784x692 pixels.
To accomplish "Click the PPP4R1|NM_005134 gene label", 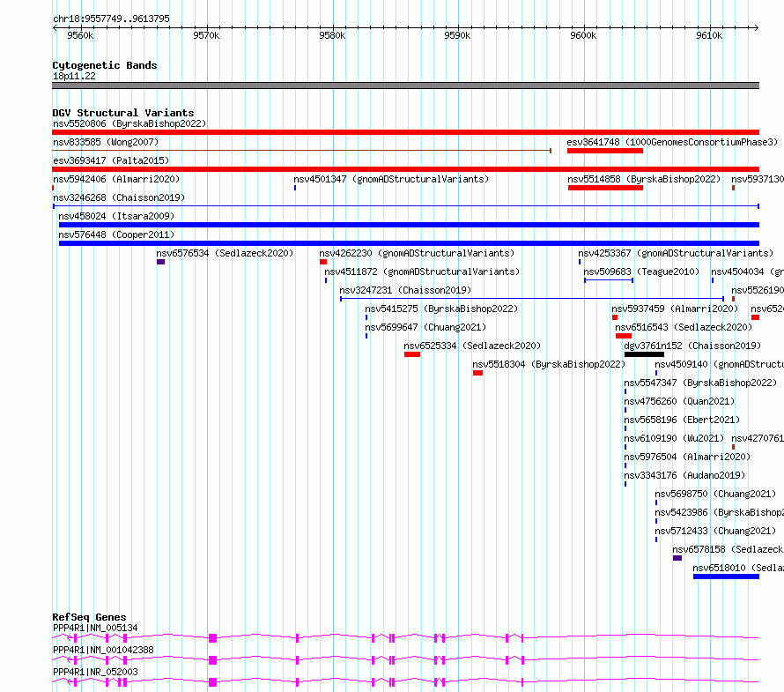I will tap(95, 628).
